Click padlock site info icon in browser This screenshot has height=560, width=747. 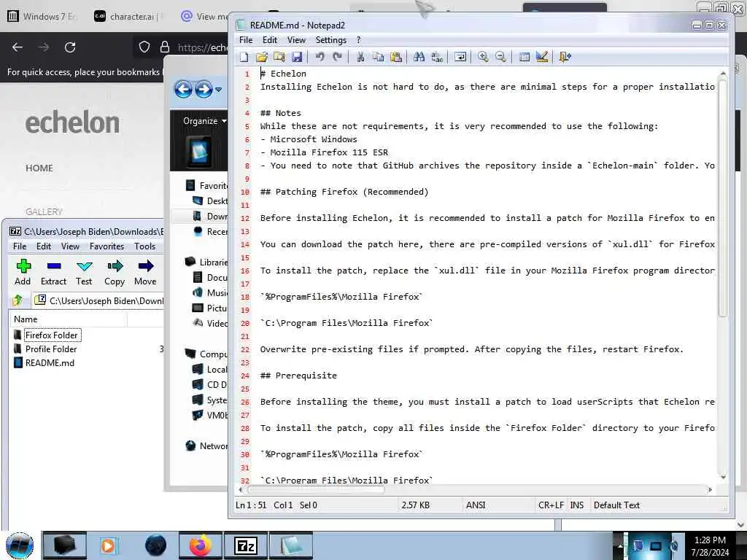(165, 47)
